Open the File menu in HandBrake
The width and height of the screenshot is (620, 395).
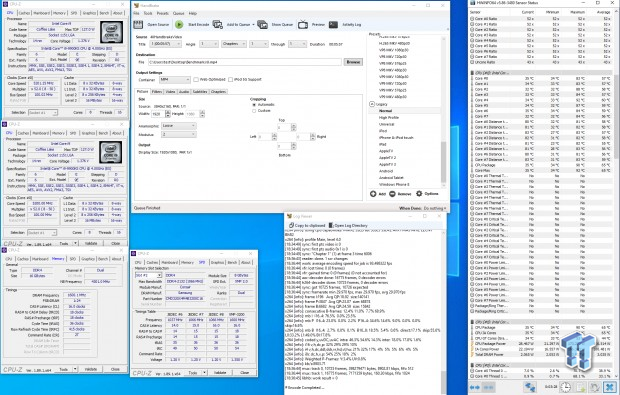coord(136,13)
